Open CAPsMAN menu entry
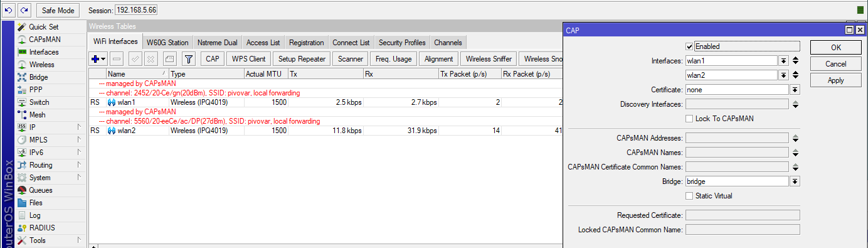 pos(45,40)
